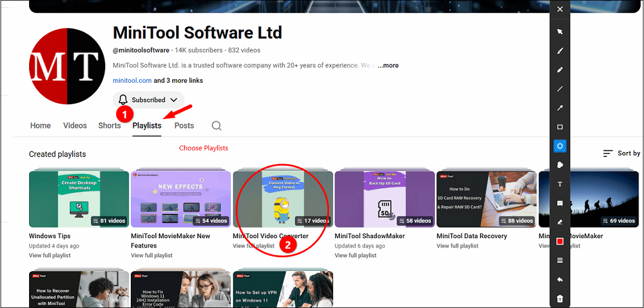644x308 pixels.
Task: Close the annotation toolbar with the X
Action: pyautogui.click(x=560, y=10)
